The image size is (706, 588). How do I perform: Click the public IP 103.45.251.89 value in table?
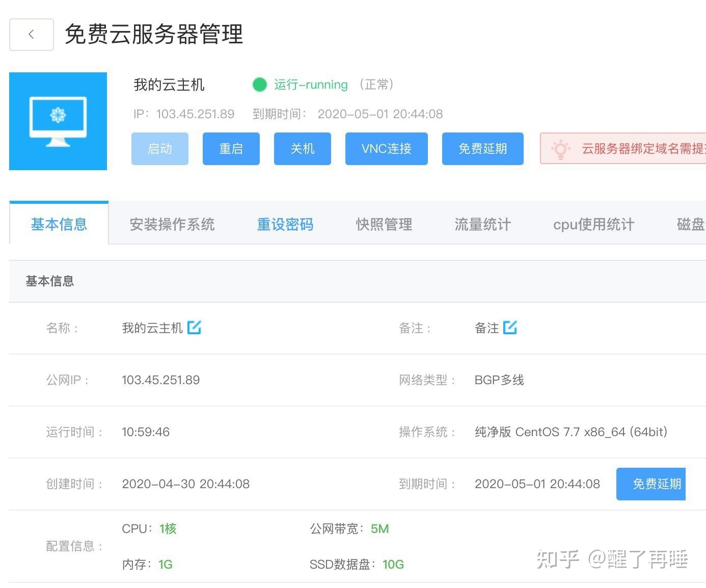pyautogui.click(x=160, y=380)
